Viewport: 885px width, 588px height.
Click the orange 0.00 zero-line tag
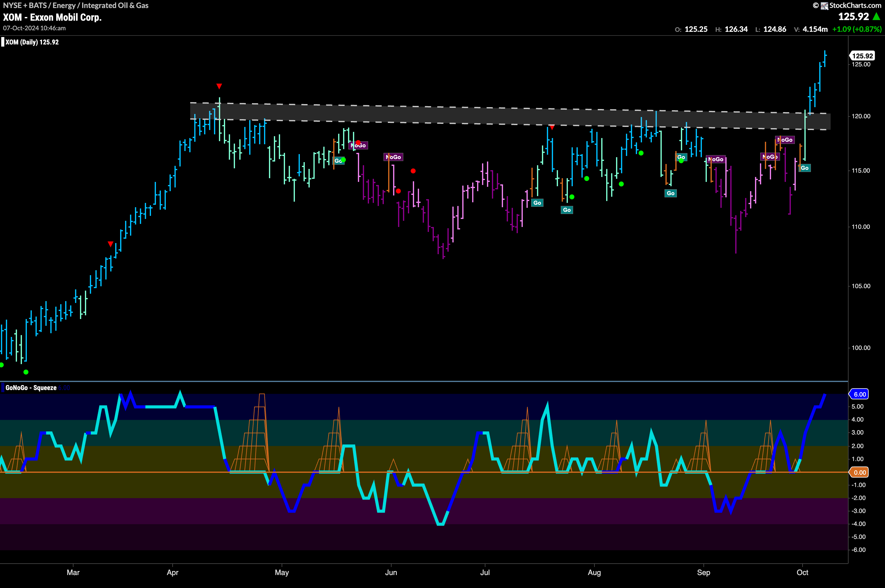pyautogui.click(x=859, y=472)
